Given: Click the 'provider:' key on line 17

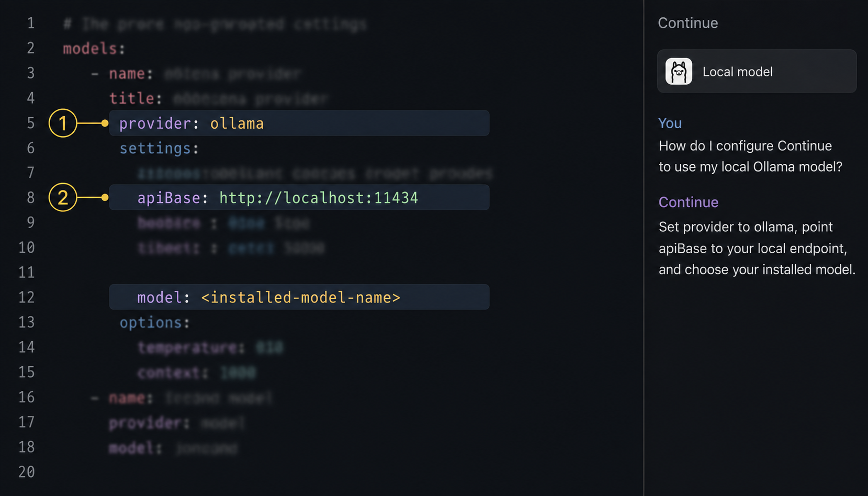Looking at the screenshot, I should click(x=149, y=423).
